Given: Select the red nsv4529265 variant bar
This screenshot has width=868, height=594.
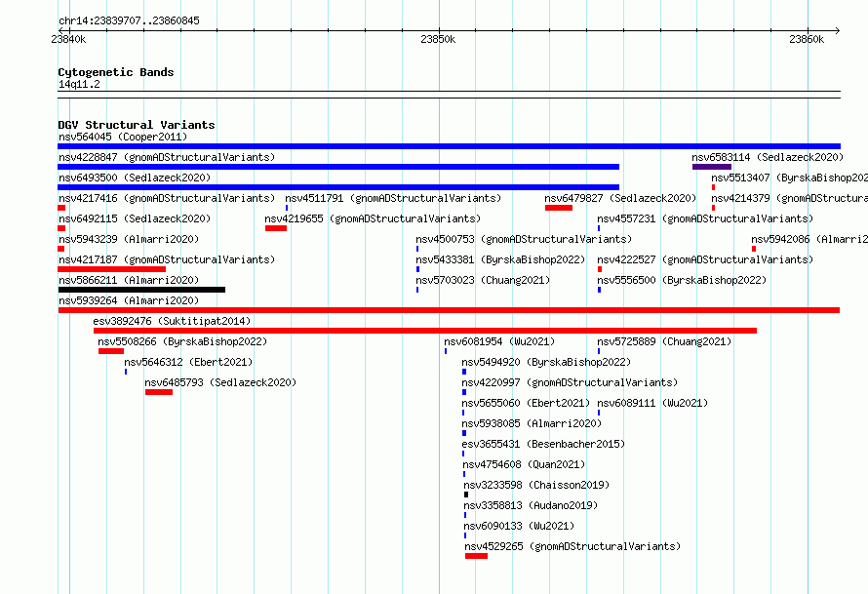Looking at the screenshot, I should pos(476,556).
